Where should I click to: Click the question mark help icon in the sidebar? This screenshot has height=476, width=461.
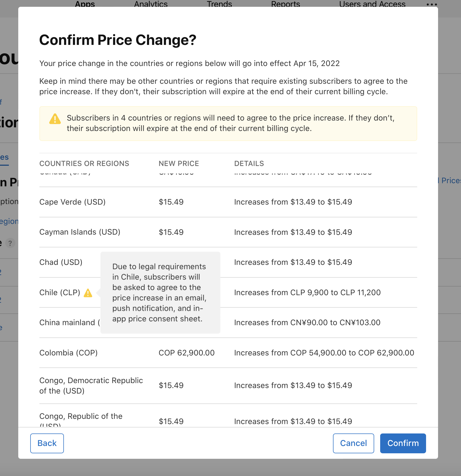coord(10,243)
